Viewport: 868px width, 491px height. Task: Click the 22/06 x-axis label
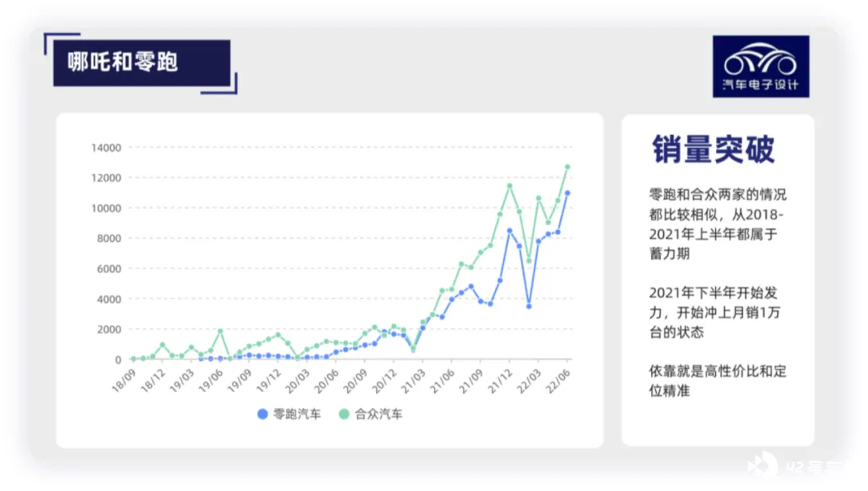558,381
